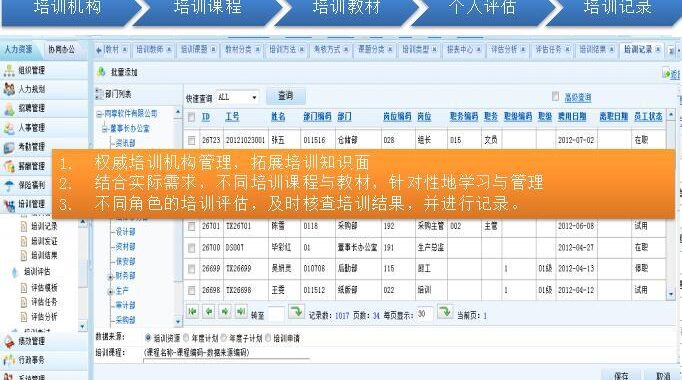682x380 pixels.
Task: Sort by 工号 column header
Action: pyautogui.click(x=232, y=117)
